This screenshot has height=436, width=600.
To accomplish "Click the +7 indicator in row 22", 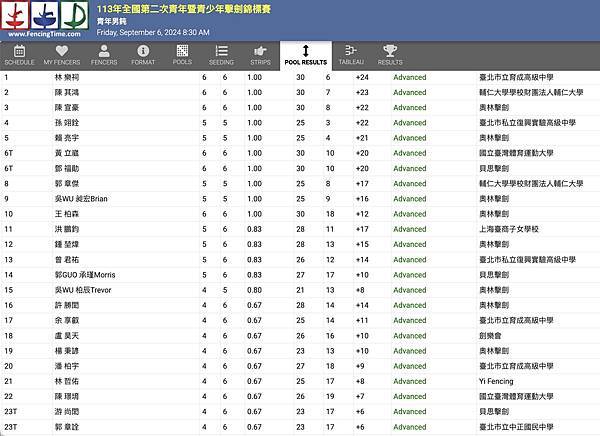I will (x=360, y=397).
